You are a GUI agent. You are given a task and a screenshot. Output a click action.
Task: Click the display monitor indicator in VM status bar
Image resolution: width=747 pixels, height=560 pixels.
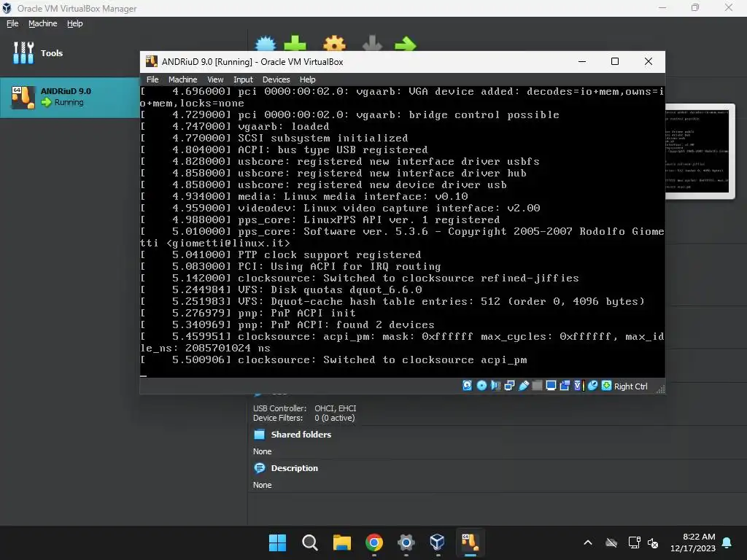coord(551,386)
